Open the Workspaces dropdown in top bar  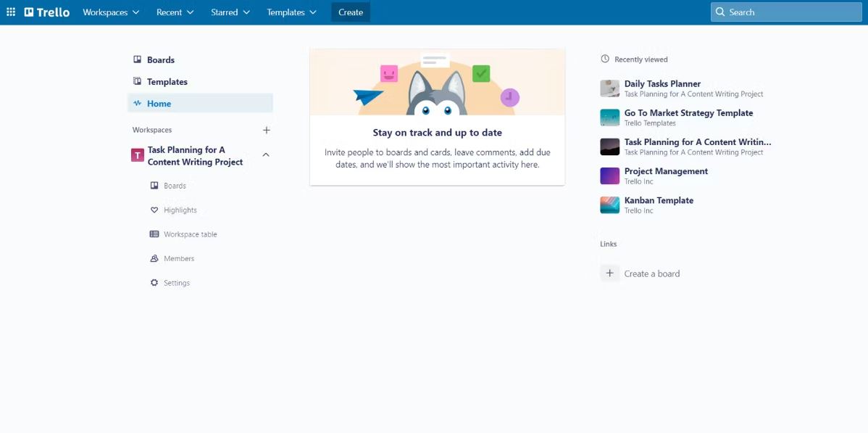[x=112, y=12]
